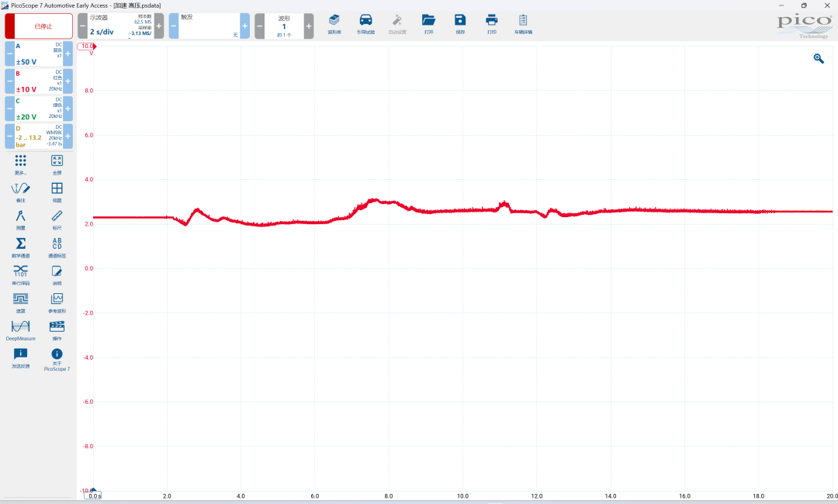The height and width of the screenshot is (504, 838).
Task: Open the waveform library (波形库)
Action: 334,25
